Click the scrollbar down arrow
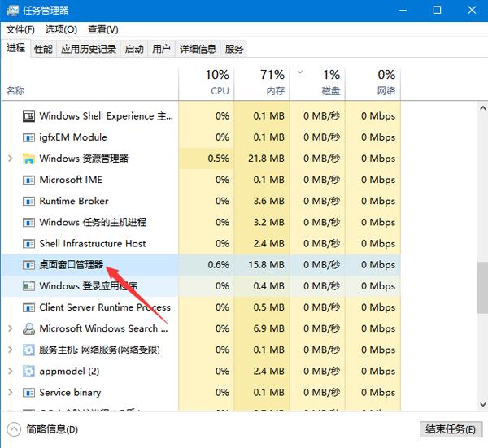488x448 pixels. click(482, 404)
